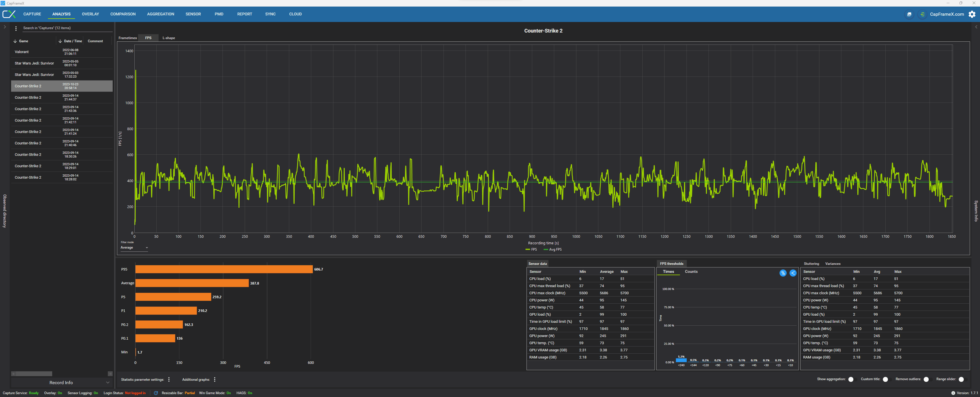Screen dimensions: 980x397
Task: Select the Valorant capture record
Action: click(x=62, y=52)
